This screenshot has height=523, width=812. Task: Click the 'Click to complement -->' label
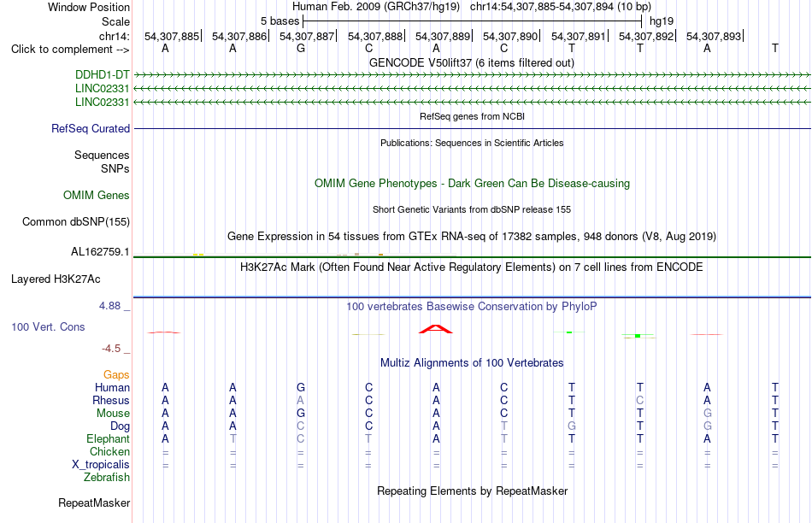[x=70, y=50]
